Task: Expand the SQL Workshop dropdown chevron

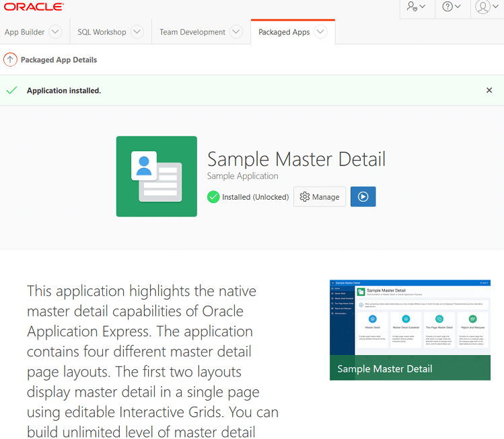Action: click(x=137, y=32)
